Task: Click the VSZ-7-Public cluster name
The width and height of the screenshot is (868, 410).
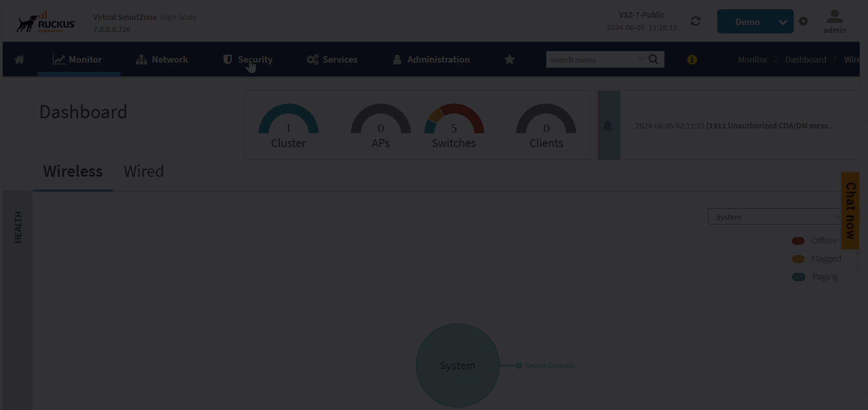Action: pos(642,15)
